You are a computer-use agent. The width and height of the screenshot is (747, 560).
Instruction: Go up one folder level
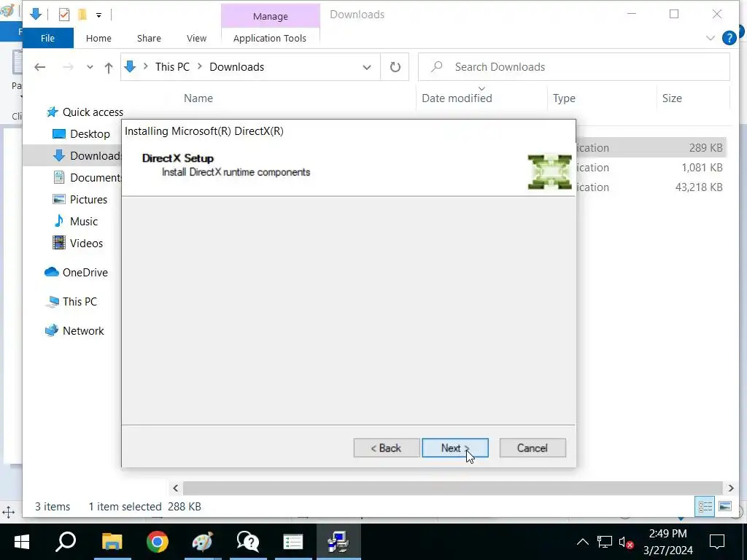pos(109,68)
